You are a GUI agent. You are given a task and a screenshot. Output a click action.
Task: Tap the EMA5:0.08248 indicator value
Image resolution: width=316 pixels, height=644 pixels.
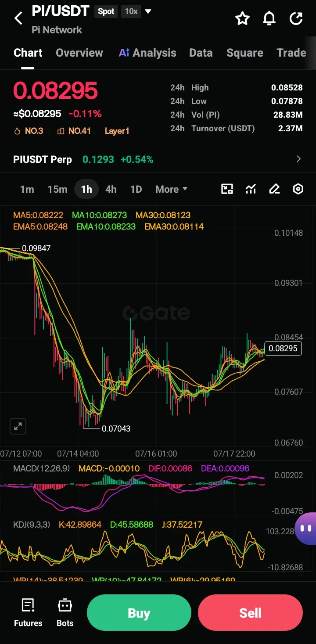click(x=40, y=227)
